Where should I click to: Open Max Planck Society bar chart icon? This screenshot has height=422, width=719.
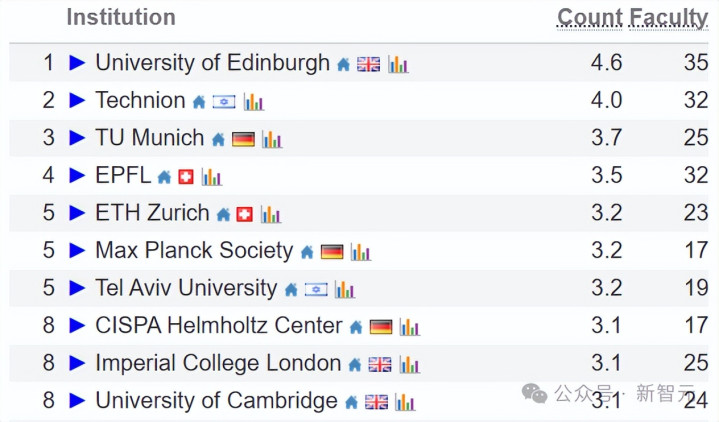coord(360,252)
